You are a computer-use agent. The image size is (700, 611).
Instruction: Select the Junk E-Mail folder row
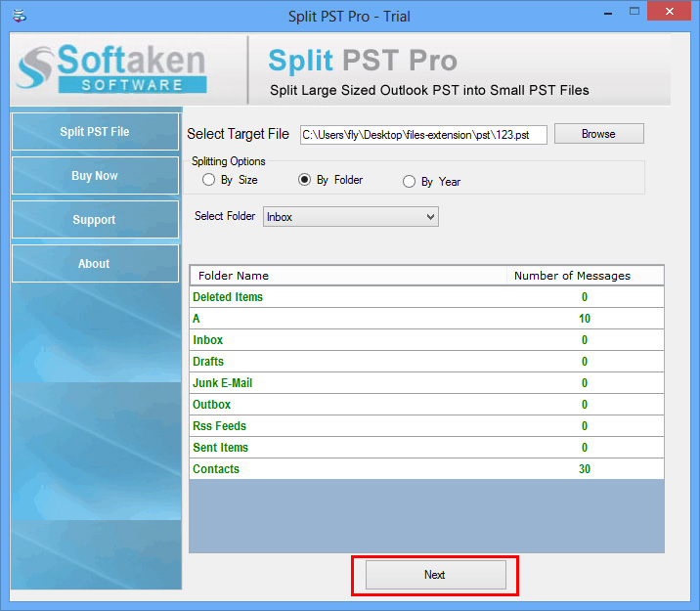[x=426, y=382]
